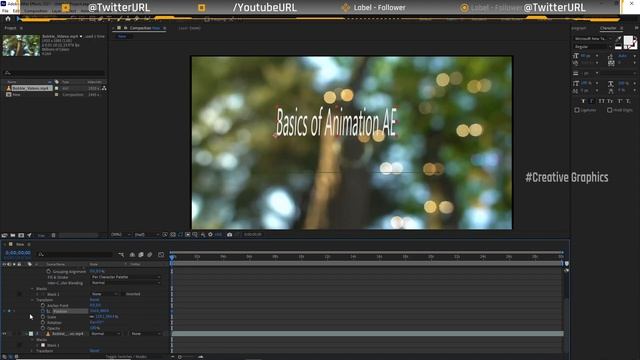Click the leading icon in the Character panel
The width and height of the screenshot is (640, 360).
click(611, 56)
